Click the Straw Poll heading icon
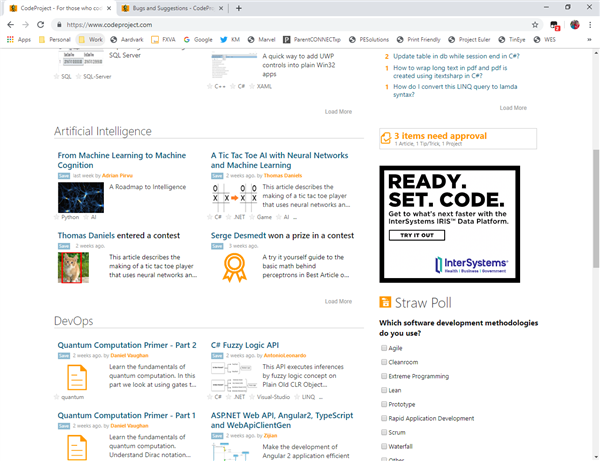This screenshot has height=461, width=600. click(x=385, y=302)
